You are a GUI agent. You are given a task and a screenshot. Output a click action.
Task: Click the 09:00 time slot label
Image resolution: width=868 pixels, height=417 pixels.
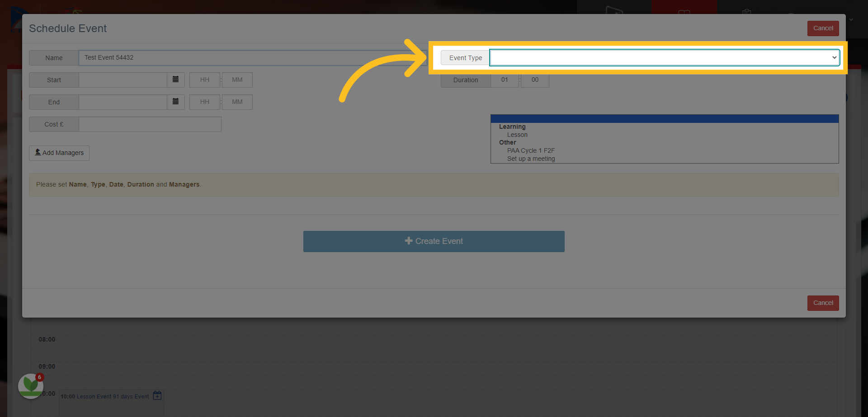[x=47, y=366]
